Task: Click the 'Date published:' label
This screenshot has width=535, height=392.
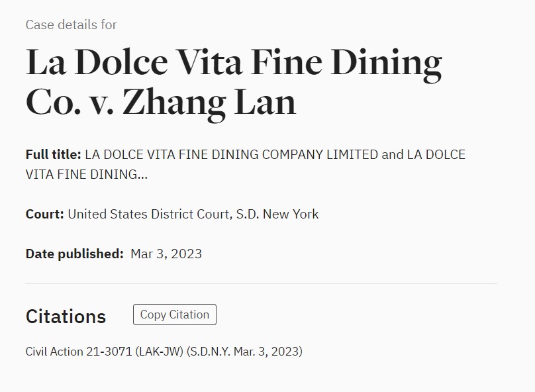Action: [x=74, y=254]
